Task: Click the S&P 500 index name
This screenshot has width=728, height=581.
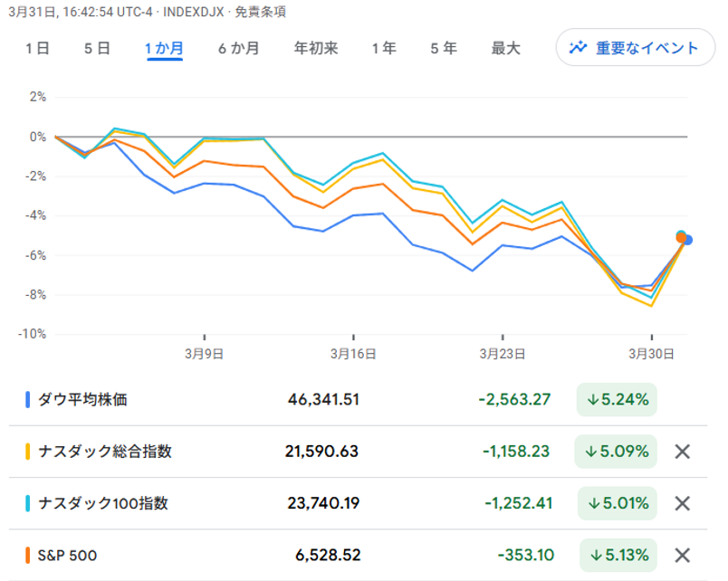Action: pos(67,555)
